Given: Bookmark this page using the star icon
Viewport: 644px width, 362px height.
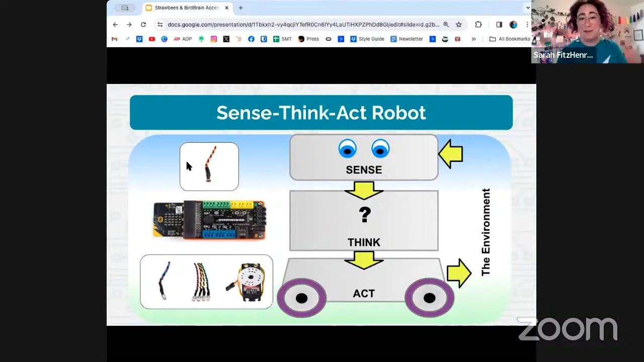Looking at the screenshot, I should pyautogui.click(x=460, y=24).
